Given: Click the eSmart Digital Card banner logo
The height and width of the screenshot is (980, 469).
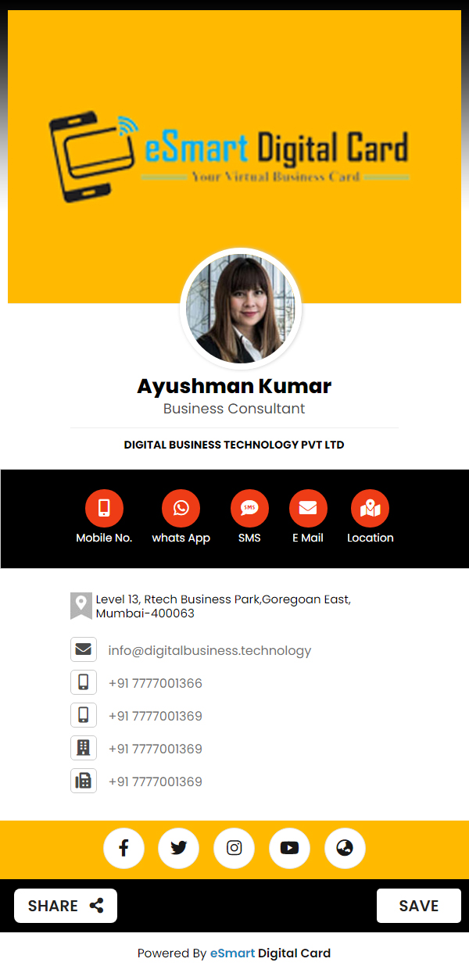Looking at the screenshot, I should click(x=229, y=156).
